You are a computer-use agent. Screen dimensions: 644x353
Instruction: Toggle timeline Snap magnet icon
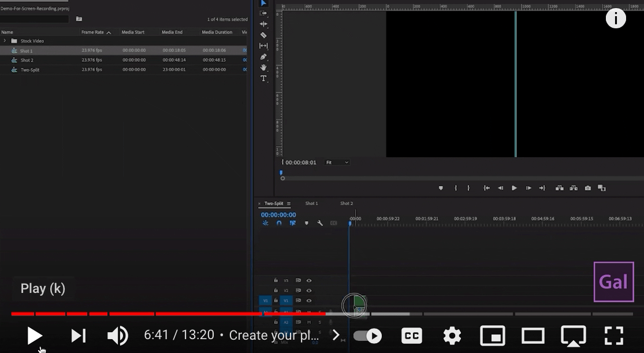[x=279, y=223]
